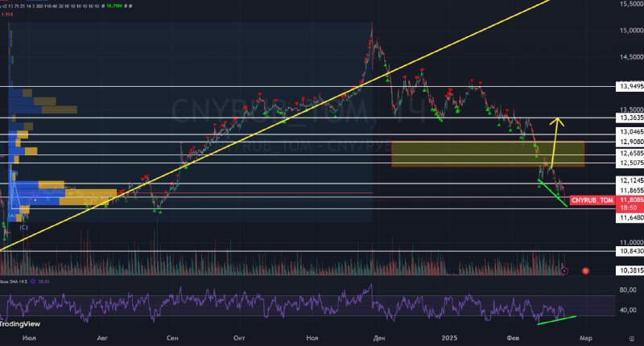Screen dimensions: 644x346
Task: Select the 12,1245 price level label
Action: [x=630, y=180]
